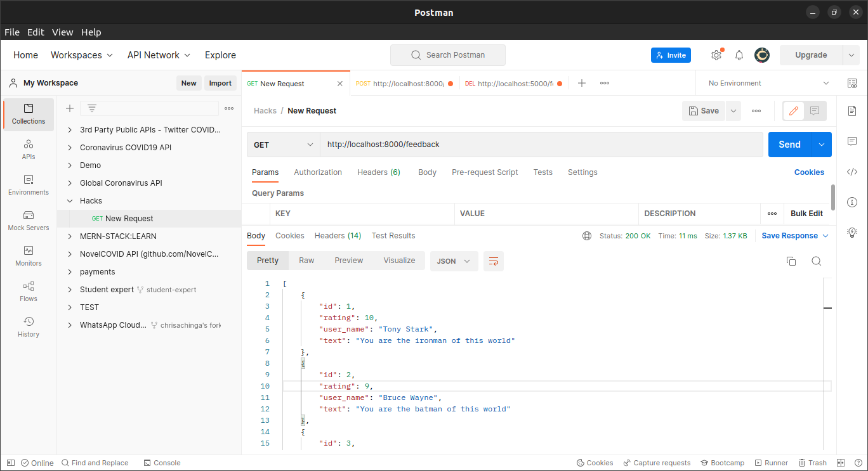Open the Test Results response tab
The width and height of the screenshot is (868, 471).
(x=393, y=236)
